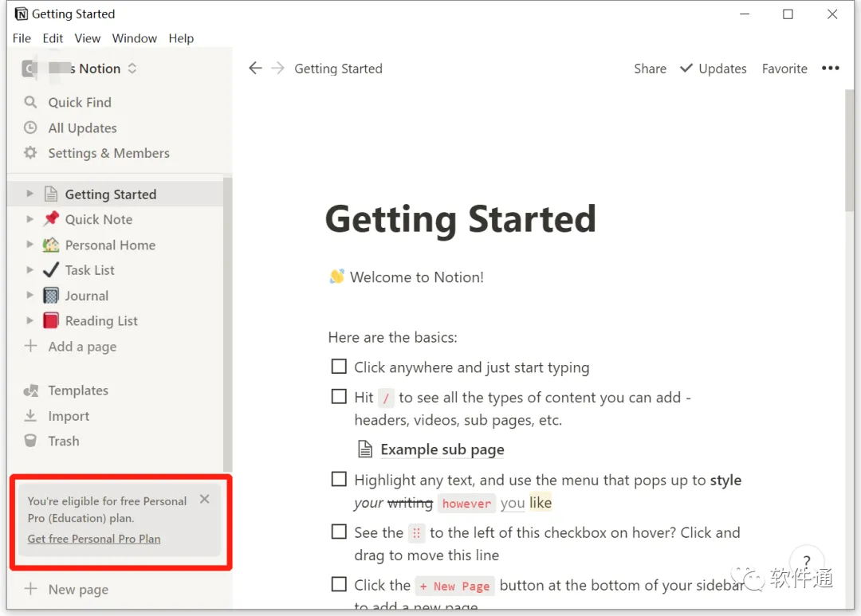The height and width of the screenshot is (616, 861).
Task: Click Get free Personal Pro Plan link
Action: coord(94,539)
